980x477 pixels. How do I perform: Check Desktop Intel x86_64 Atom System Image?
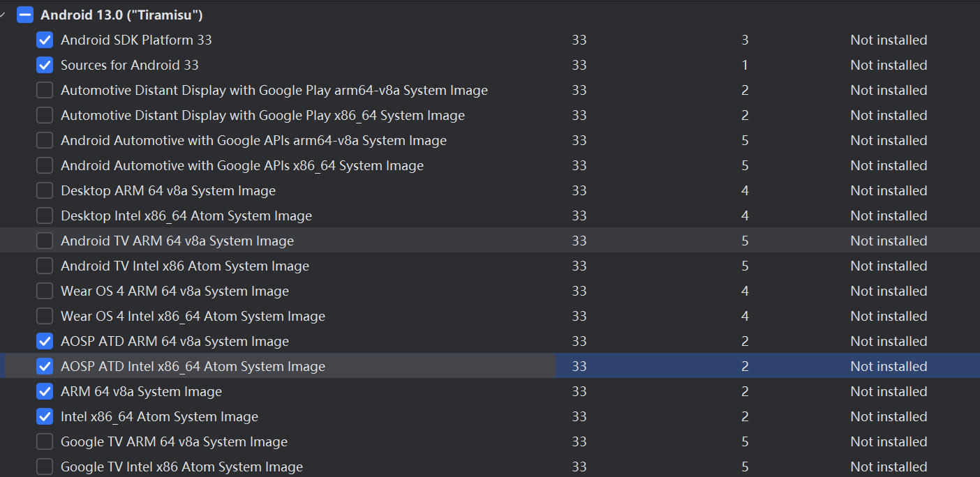point(45,215)
